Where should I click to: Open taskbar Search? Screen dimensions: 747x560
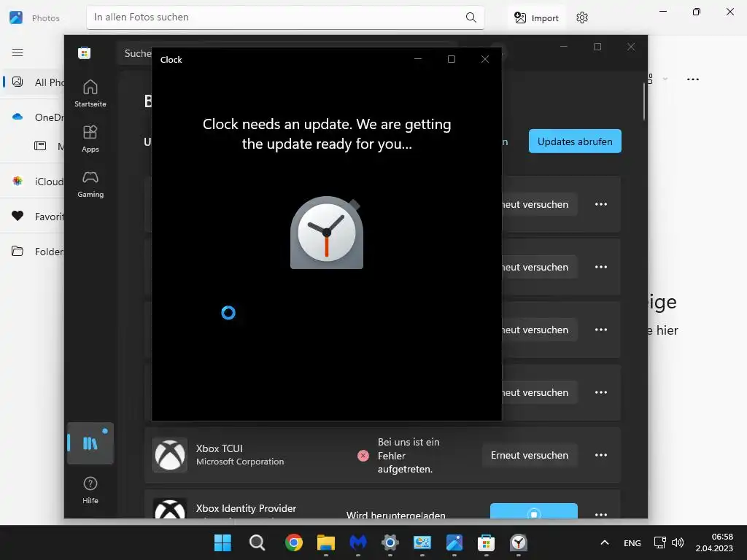[x=257, y=542]
